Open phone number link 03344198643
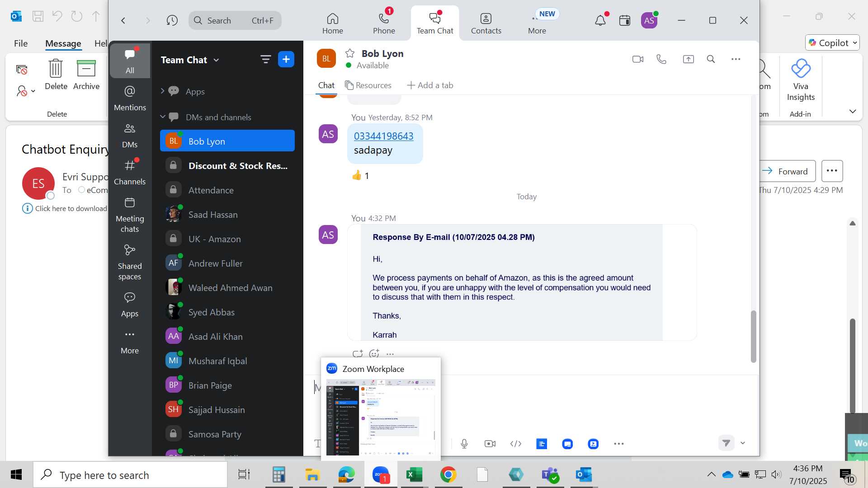The image size is (868, 488). (x=383, y=136)
